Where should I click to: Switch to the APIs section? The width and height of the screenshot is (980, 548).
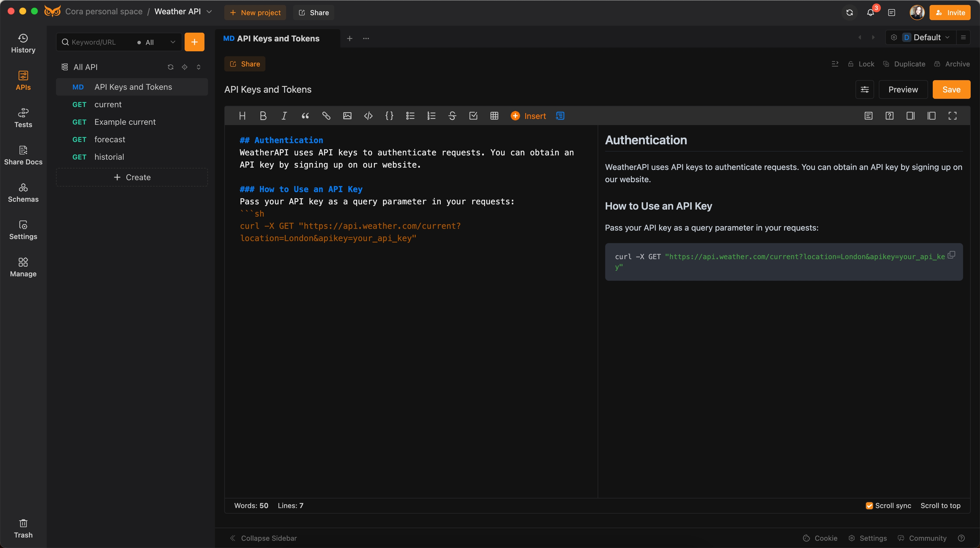point(23,81)
